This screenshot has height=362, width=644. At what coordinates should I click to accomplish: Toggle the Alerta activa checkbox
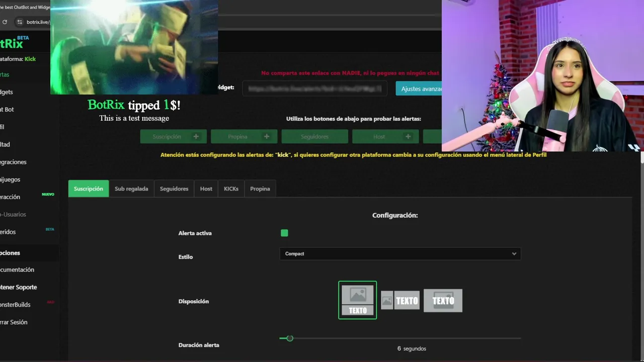(x=284, y=233)
